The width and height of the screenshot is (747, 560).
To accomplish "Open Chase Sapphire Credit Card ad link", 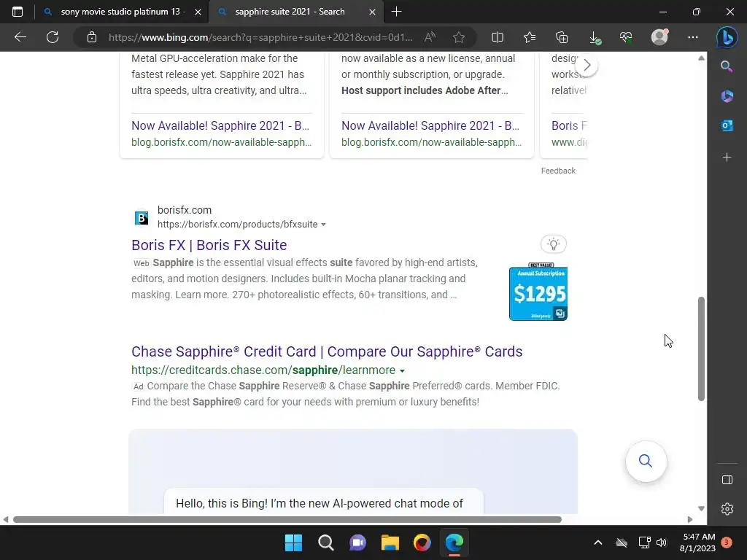I will click(x=327, y=351).
